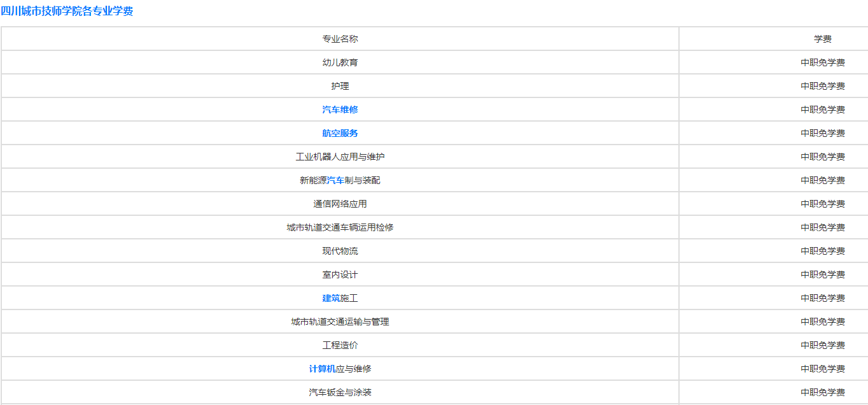Screen dimensions: 868x405
Task: Select the 护理 major name cell
Action: coord(340,86)
